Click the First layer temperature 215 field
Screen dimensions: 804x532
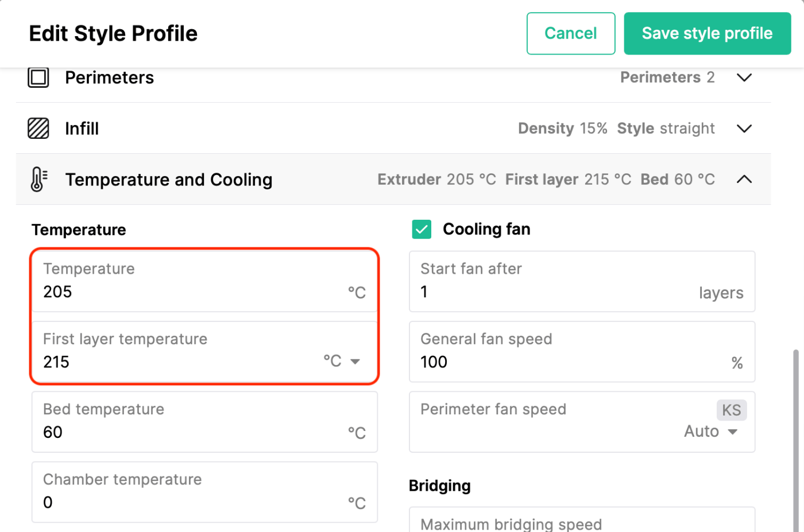(204, 351)
